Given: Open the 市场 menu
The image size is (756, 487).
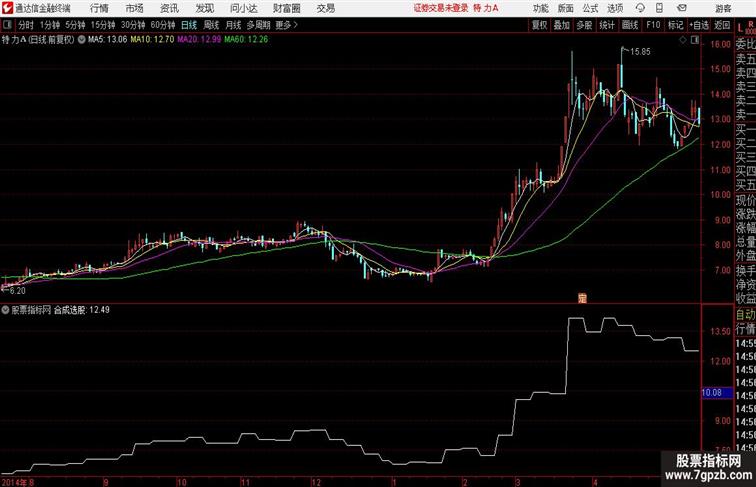Looking at the screenshot, I should (135, 8).
